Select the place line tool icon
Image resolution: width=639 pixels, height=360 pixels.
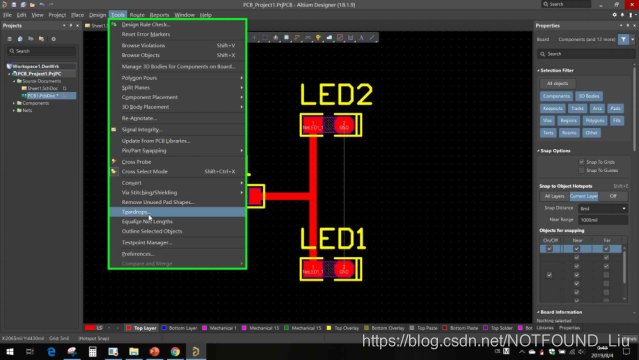click(372, 38)
